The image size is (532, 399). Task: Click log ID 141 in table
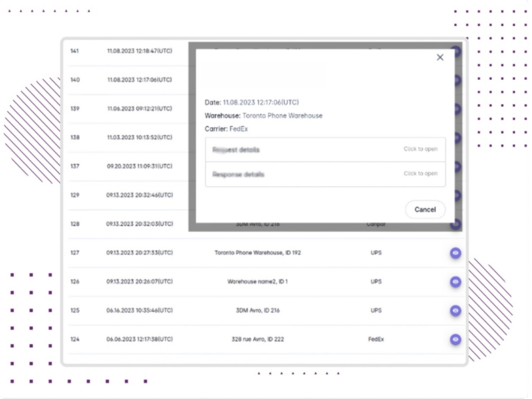coord(74,51)
